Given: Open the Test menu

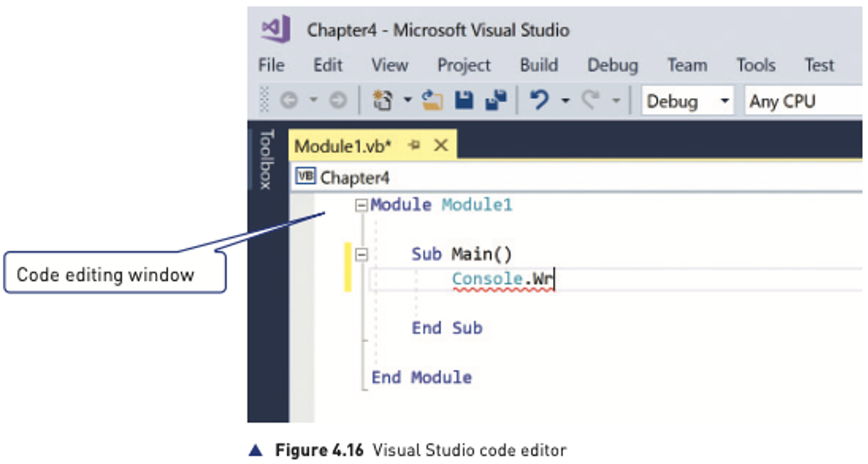Looking at the screenshot, I should click(819, 65).
